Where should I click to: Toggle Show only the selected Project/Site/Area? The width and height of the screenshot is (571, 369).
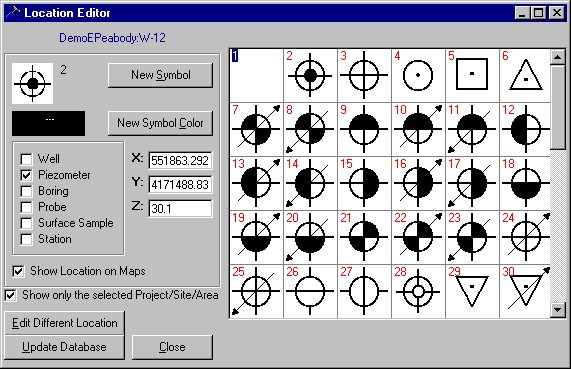(10, 295)
